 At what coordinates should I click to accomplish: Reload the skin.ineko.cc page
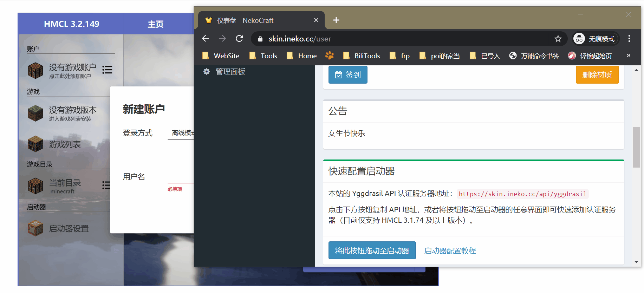click(239, 39)
